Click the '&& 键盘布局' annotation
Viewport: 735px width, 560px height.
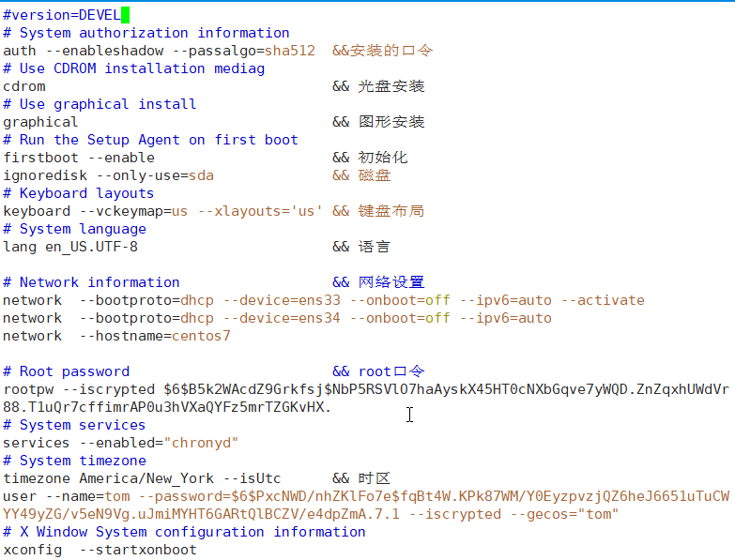click(x=378, y=211)
